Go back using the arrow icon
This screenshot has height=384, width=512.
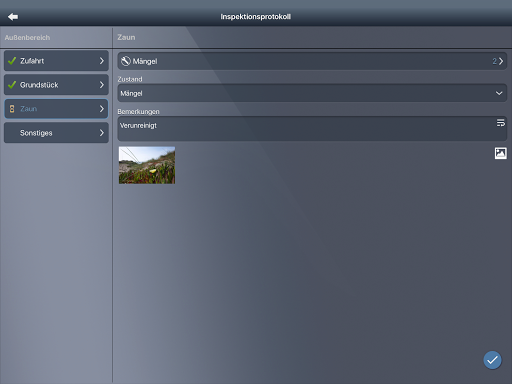point(13,16)
